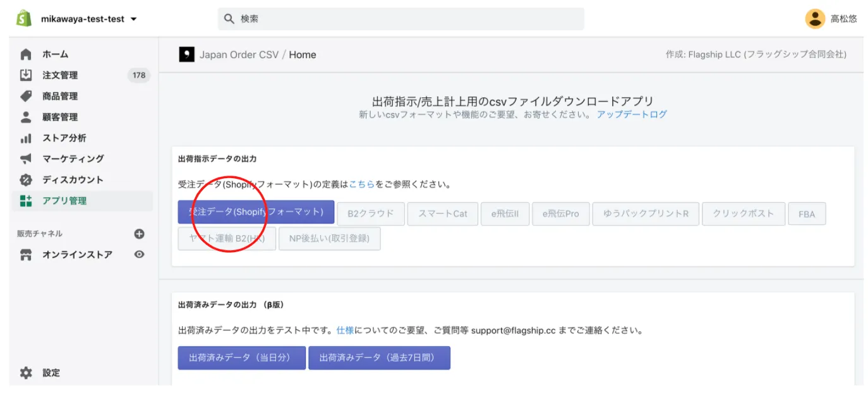
Task: Click the NP後払い(取引登録) button
Action: tap(329, 239)
